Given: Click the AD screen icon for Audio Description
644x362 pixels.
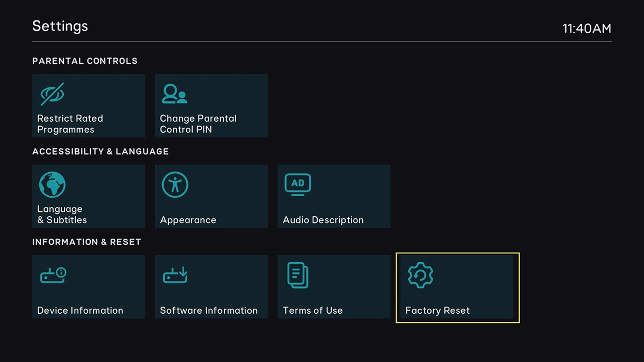Looking at the screenshot, I should pyautogui.click(x=298, y=185).
